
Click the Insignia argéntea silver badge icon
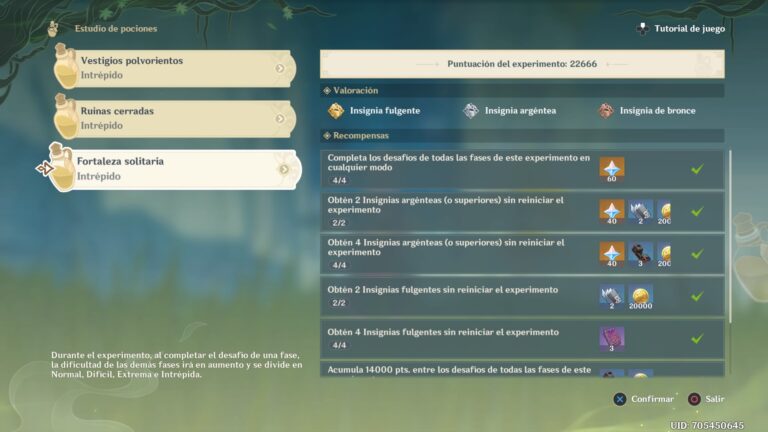click(x=471, y=111)
